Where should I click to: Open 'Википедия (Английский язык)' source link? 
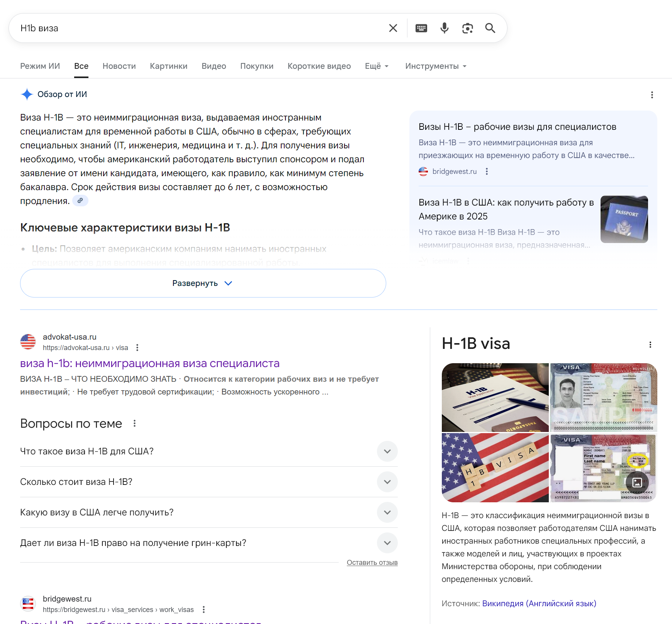pyautogui.click(x=539, y=604)
